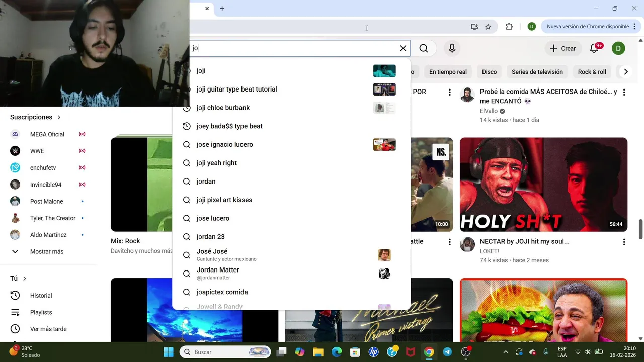Open Microsoft Edge from the taskbar

(x=337, y=352)
